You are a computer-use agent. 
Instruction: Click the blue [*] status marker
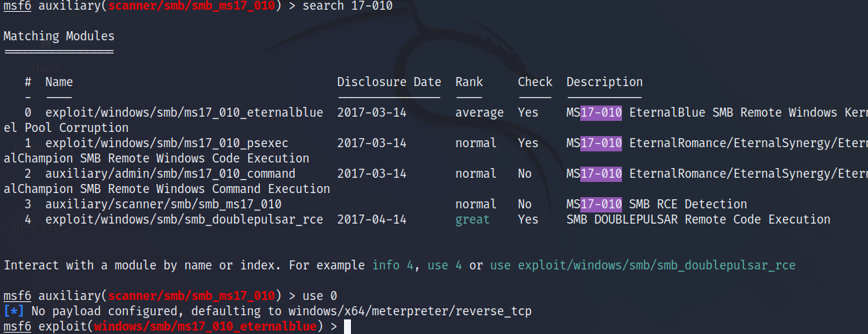(x=14, y=311)
